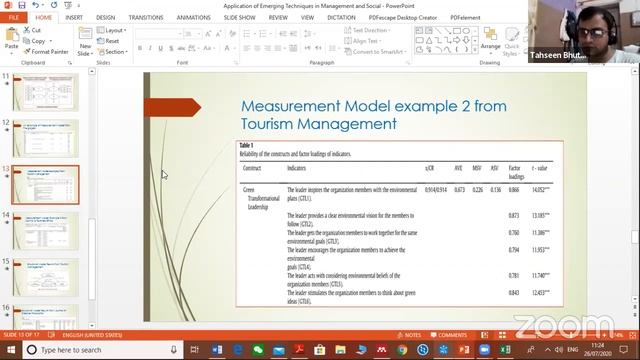The height and width of the screenshot is (360, 640).
Task: Decrease font size
Action: click(219, 34)
